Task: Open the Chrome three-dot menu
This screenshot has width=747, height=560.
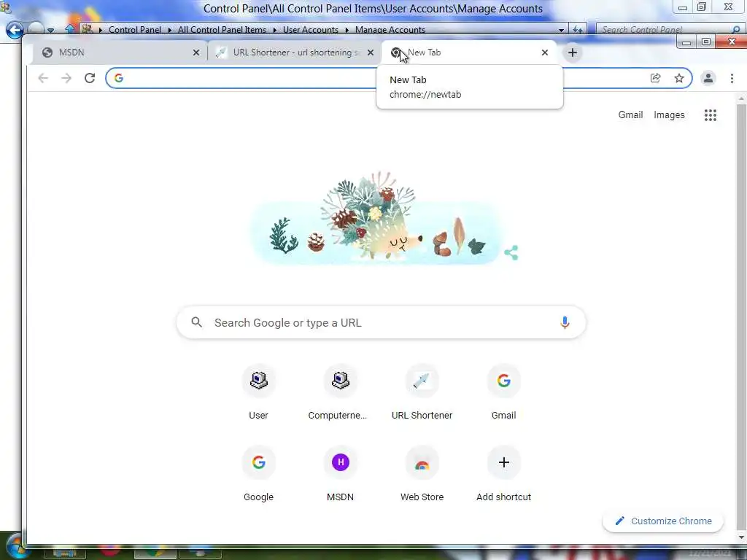Action: pyautogui.click(x=732, y=78)
